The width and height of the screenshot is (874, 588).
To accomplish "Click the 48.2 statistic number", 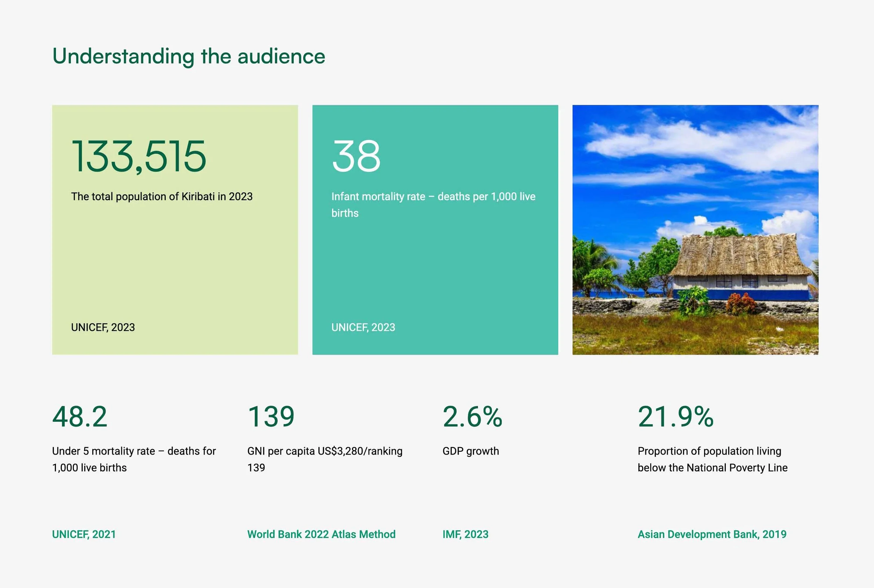I will pyautogui.click(x=80, y=416).
